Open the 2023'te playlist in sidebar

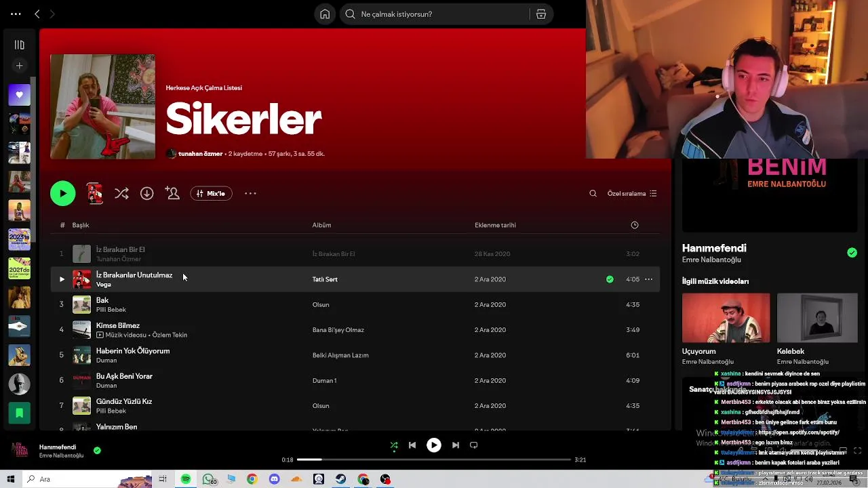pos(19,239)
